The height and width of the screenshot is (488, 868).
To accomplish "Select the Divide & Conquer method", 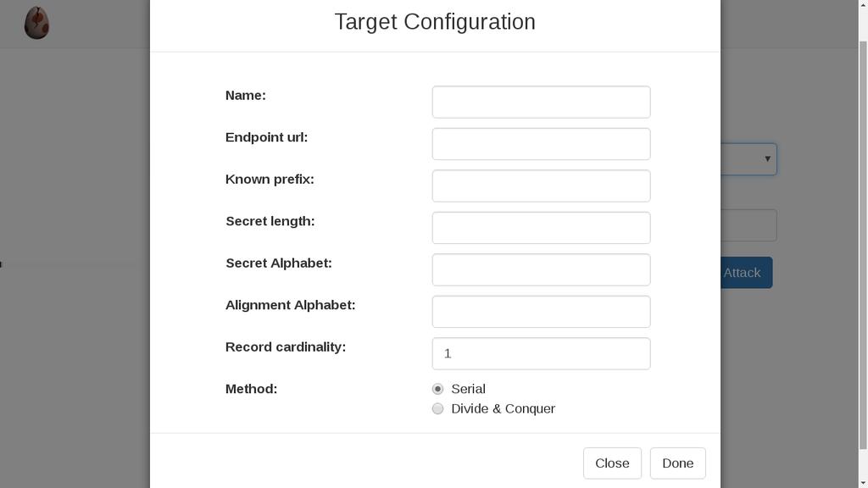I will pyautogui.click(x=438, y=409).
